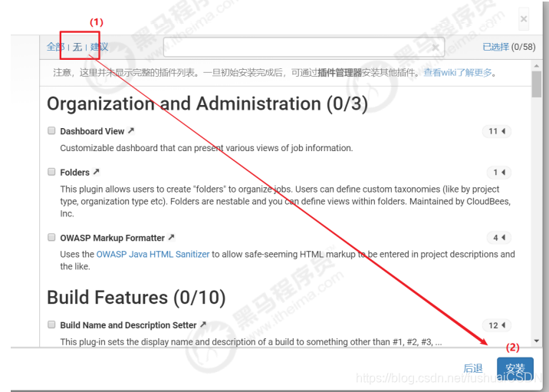Enable the OWASP Markup Formatter checkbox
The image size is (549, 392).
tap(51, 237)
